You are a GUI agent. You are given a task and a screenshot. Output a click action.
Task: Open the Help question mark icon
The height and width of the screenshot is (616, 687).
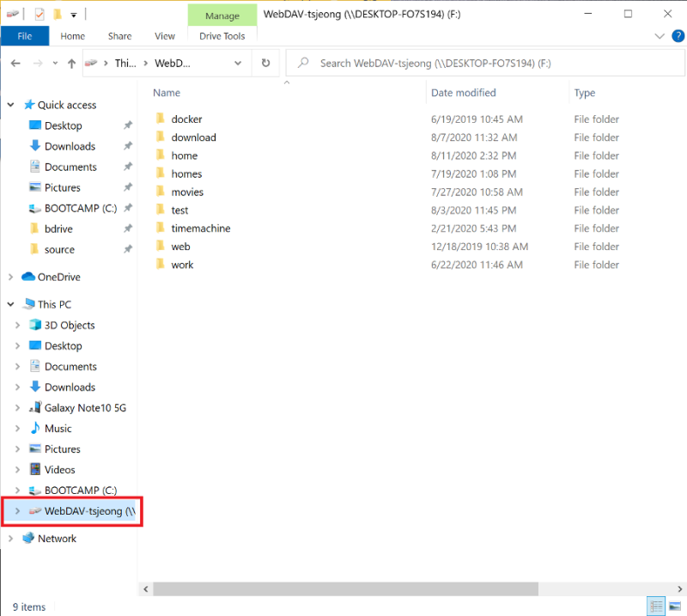point(678,36)
